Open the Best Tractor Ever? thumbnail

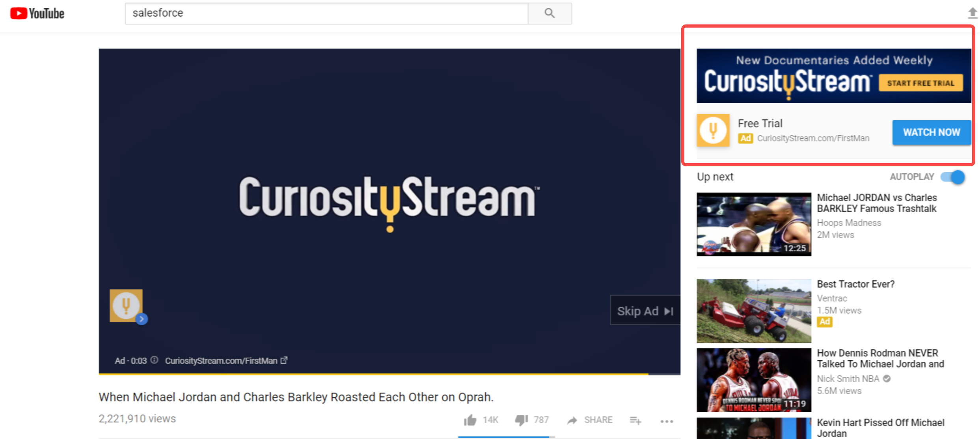(x=753, y=310)
